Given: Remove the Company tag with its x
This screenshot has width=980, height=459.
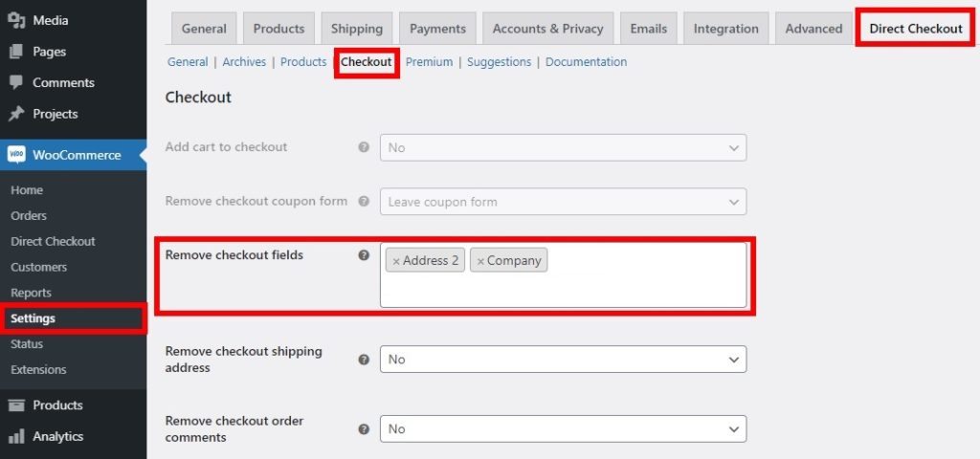Looking at the screenshot, I should click(480, 261).
